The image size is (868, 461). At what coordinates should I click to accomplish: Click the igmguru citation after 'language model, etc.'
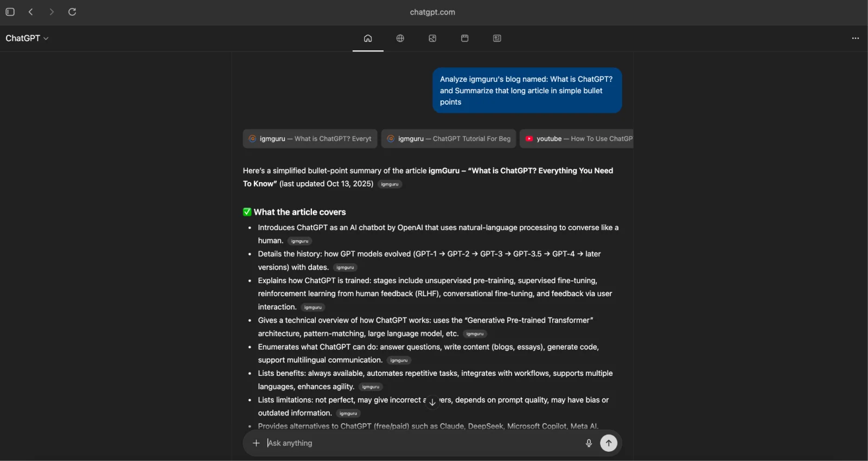point(475,334)
